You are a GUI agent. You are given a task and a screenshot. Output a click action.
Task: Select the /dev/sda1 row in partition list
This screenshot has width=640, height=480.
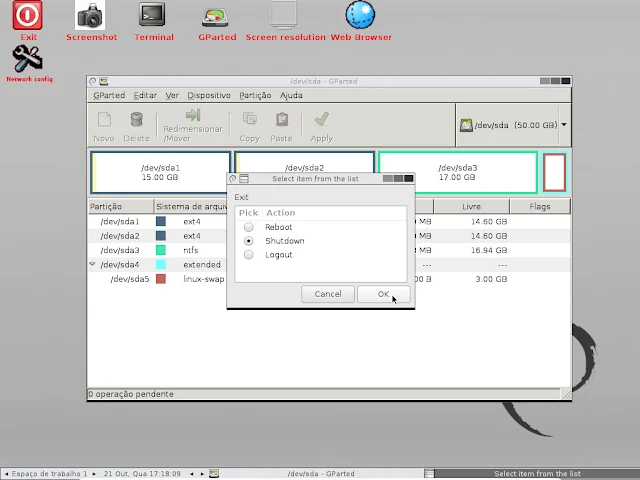329,221
